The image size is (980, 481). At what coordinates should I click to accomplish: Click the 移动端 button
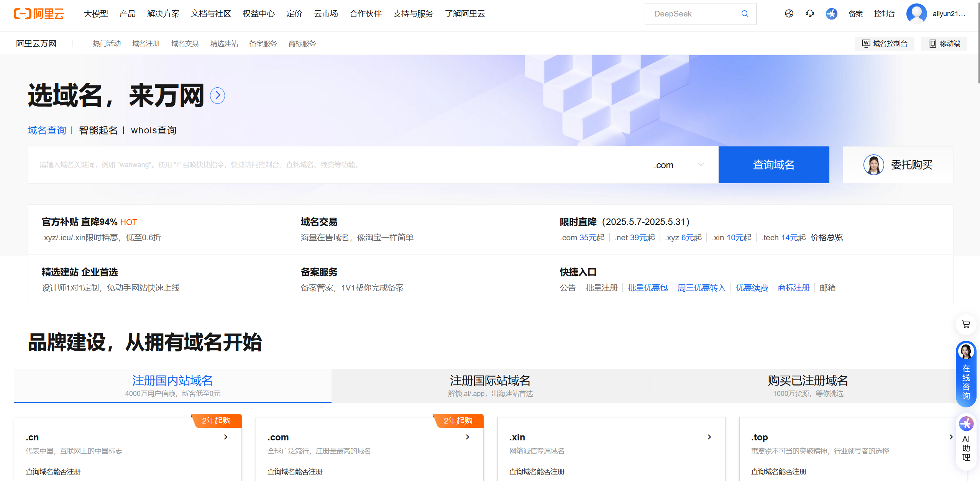(945, 44)
